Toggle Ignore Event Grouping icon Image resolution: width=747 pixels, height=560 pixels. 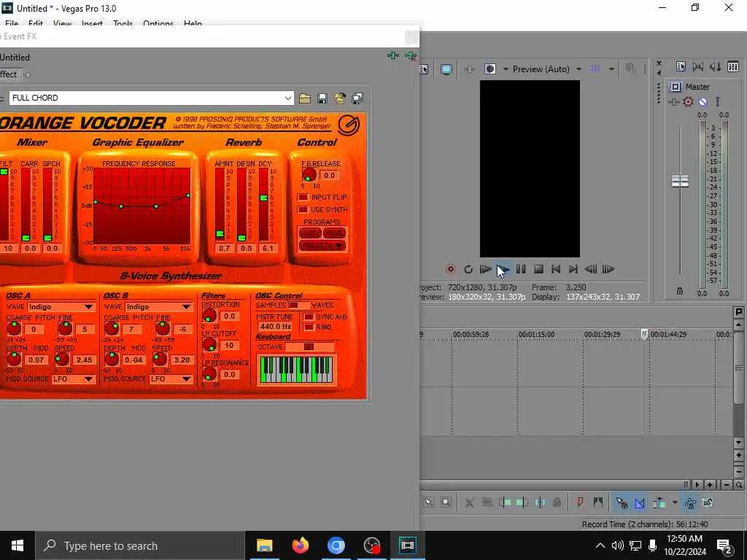click(x=708, y=502)
